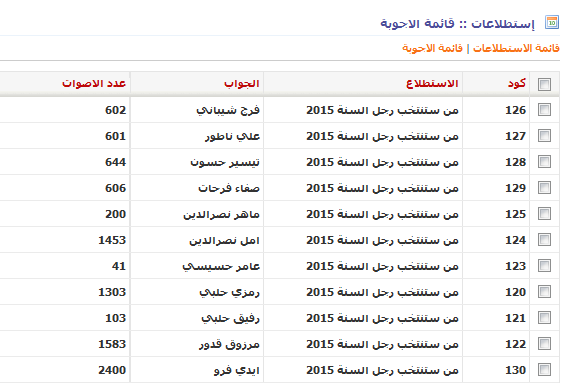Click the answer علي ناطور
Viewport: 568px width, 389px height.
coord(232,136)
